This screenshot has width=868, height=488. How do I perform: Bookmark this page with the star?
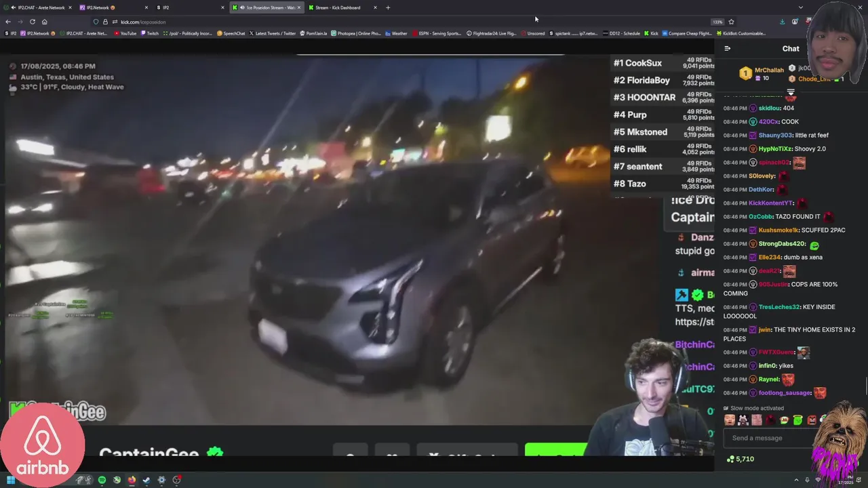pyautogui.click(x=731, y=22)
